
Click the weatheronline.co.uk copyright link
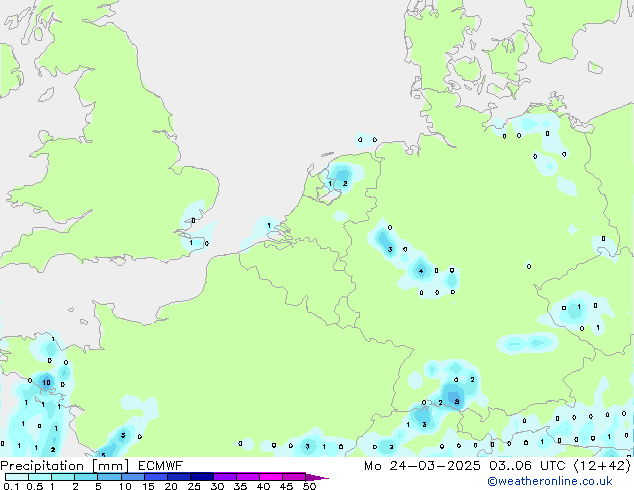[x=550, y=481]
